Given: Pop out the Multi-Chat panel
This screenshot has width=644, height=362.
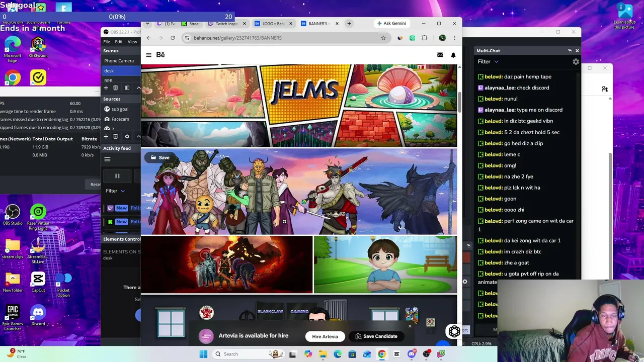Looking at the screenshot, I should click(570, 51).
